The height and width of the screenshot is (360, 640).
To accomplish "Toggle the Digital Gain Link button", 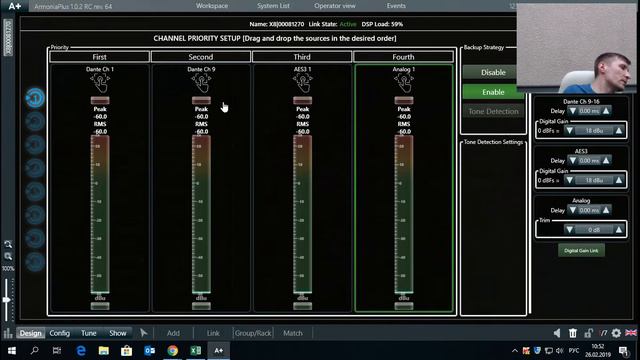I will (581, 251).
